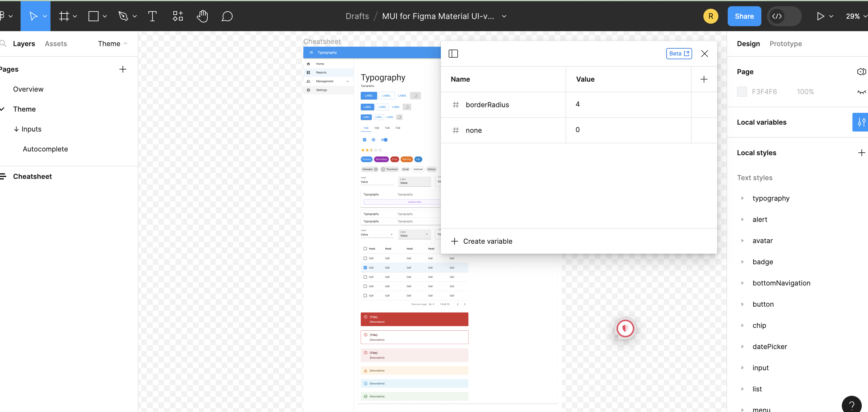Open the help menu icon
Screen dimensions: 868x412
tap(852, 404)
